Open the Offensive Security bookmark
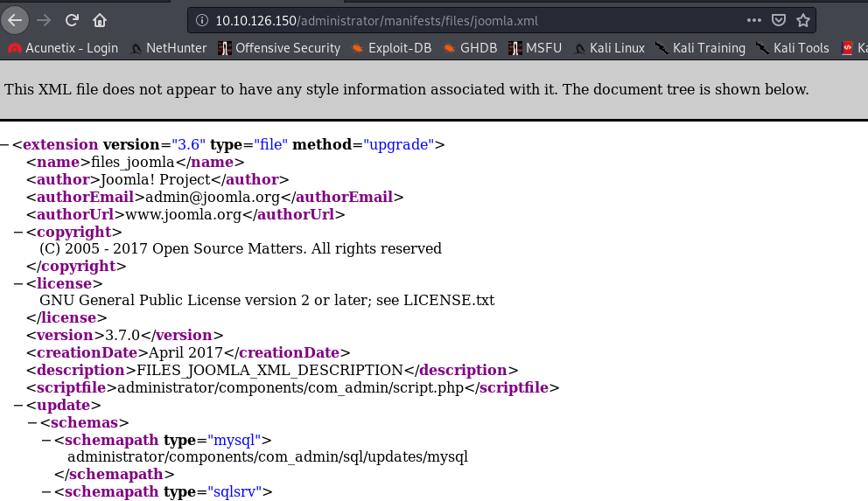This screenshot has width=868, height=501. coord(279,48)
